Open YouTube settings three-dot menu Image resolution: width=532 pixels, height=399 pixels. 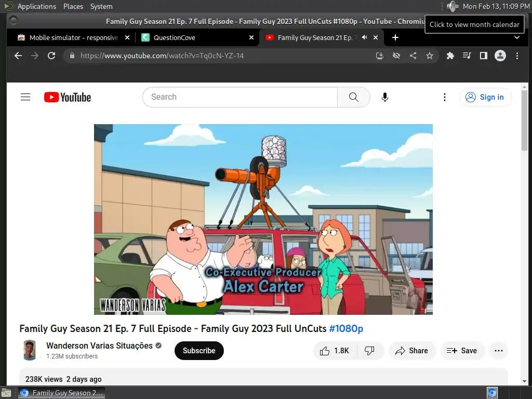pyautogui.click(x=445, y=97)
